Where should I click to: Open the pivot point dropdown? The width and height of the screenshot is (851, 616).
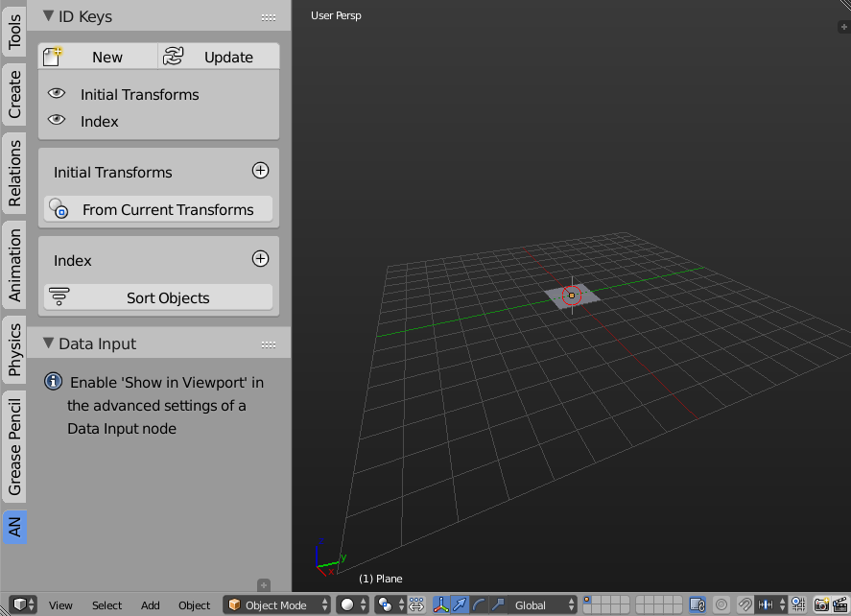[x=390, y=604]
